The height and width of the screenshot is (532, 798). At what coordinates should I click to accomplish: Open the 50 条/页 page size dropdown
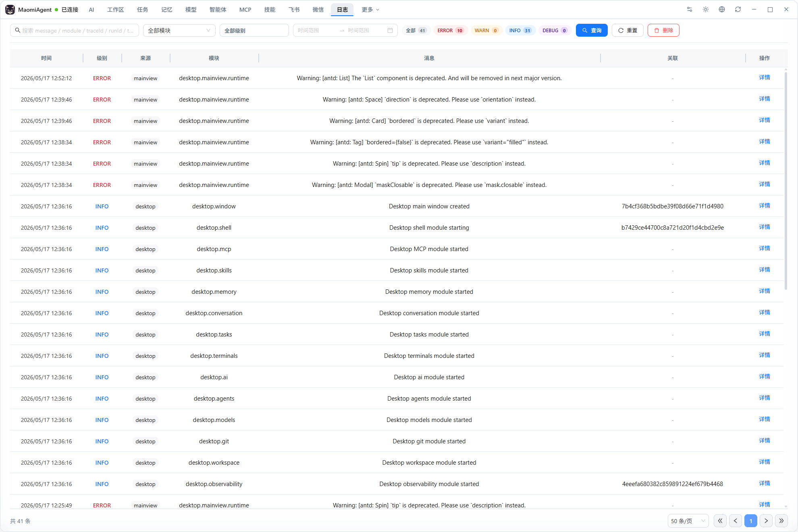(x=688, y=521)
